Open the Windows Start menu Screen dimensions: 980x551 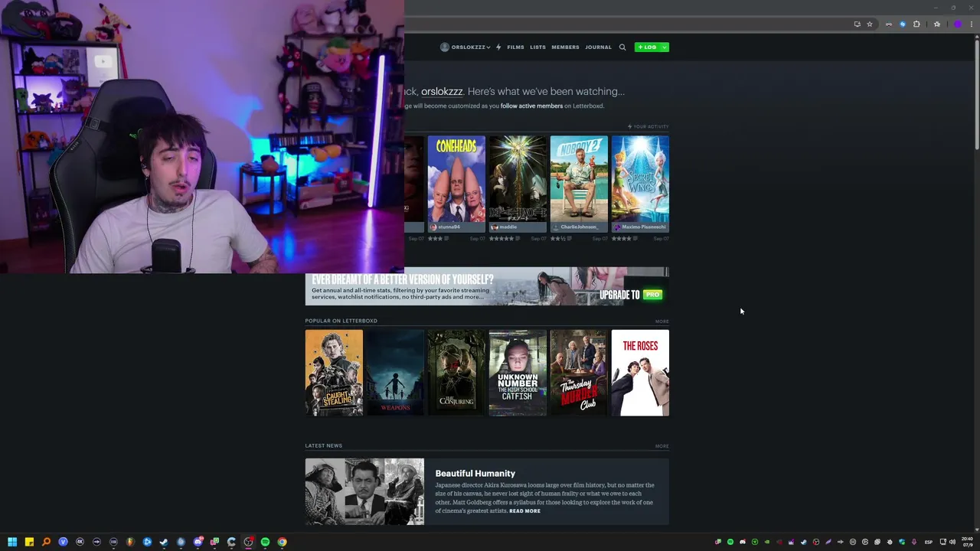pyautogui.click(x=12, y=542)
